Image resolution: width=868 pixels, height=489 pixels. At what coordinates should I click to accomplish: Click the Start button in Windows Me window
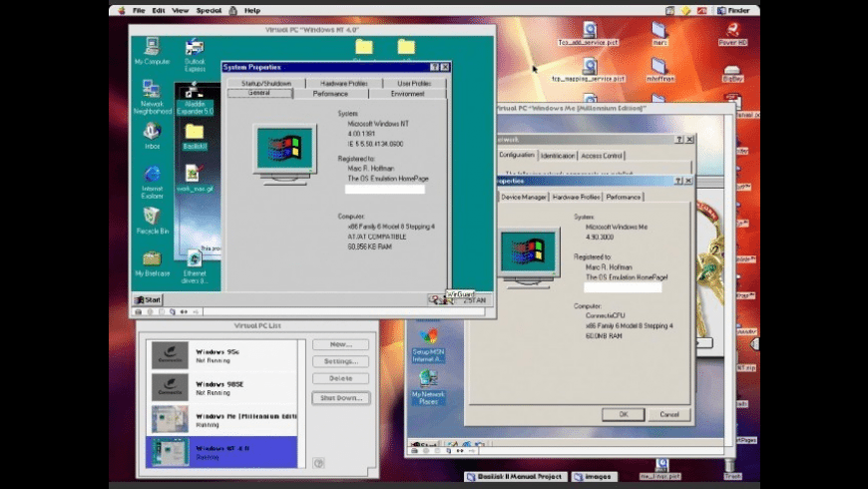[424, 444]
